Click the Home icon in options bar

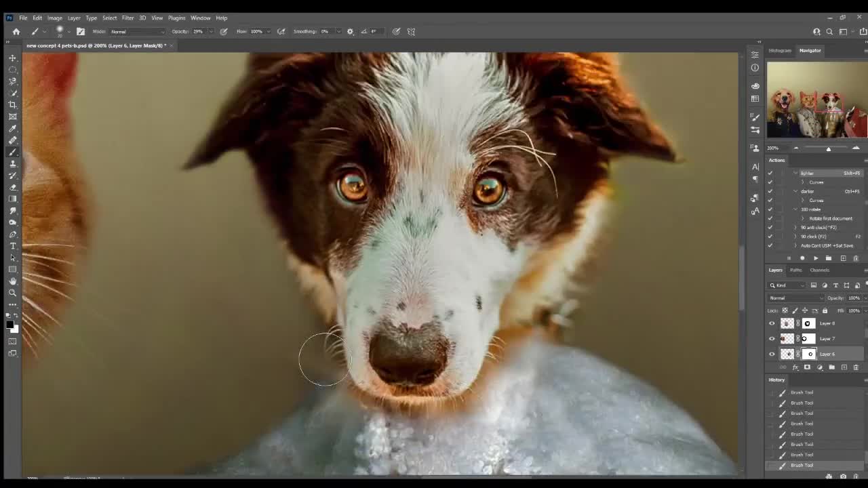tap(16, 31)
